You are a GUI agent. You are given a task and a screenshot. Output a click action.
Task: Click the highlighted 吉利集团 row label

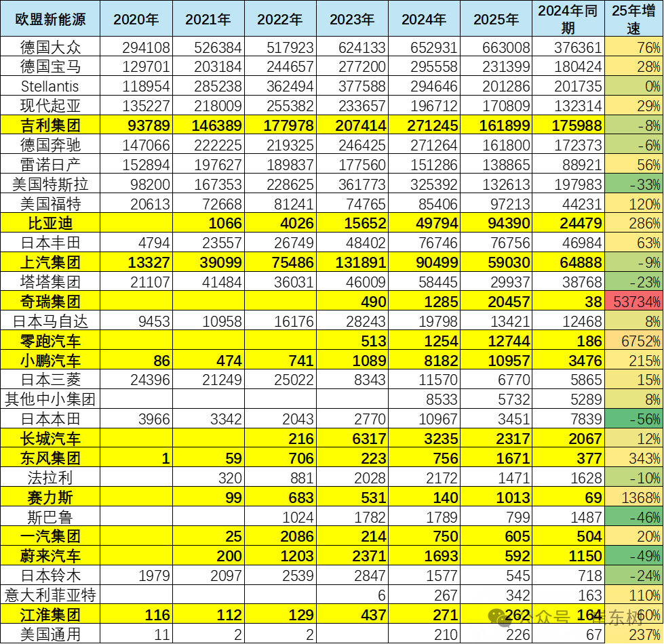(x=50, y=125)
